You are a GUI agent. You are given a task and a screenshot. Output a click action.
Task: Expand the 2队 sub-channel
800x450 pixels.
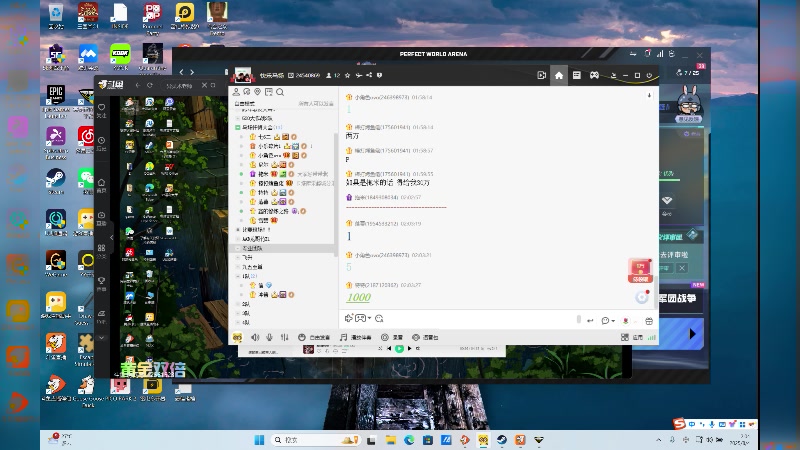(x=238, y=304)
